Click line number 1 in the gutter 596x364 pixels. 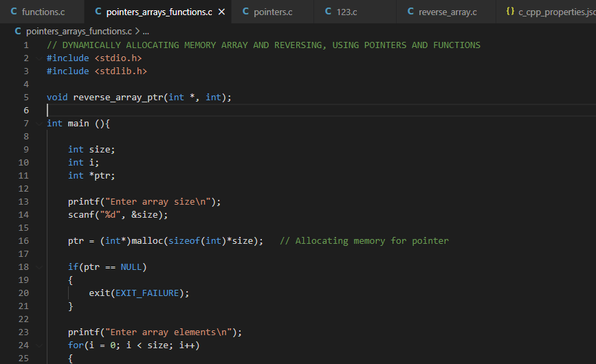26,45
